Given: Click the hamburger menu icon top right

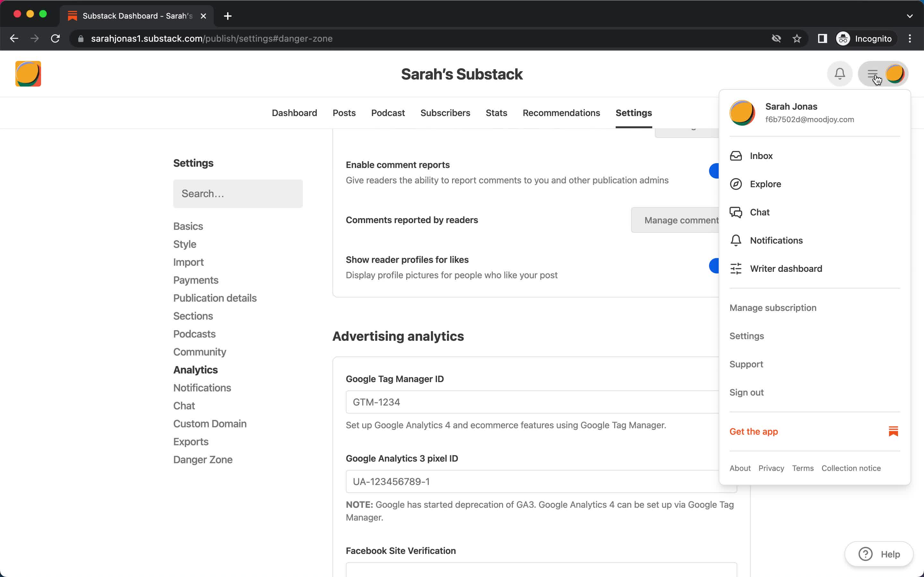Looking at the screenshot, I should point(873,73).
